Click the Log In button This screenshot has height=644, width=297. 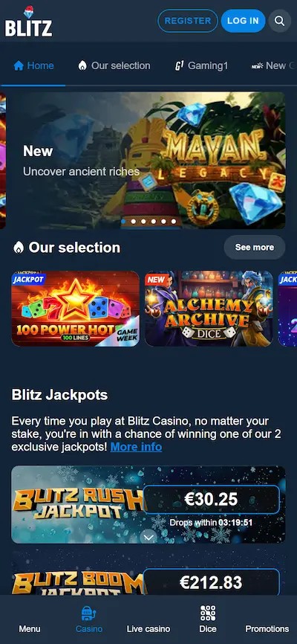click(244, 21)
